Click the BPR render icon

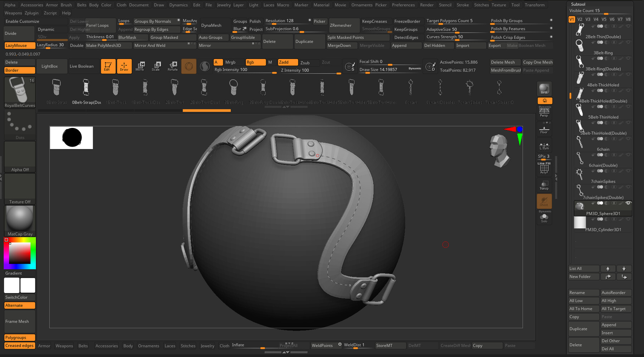point(544,89)
